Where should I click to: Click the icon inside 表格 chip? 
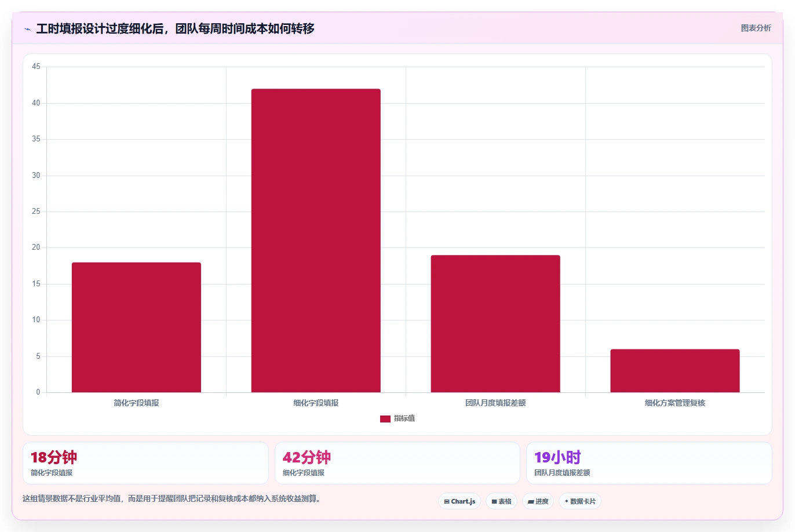point(494,502)
